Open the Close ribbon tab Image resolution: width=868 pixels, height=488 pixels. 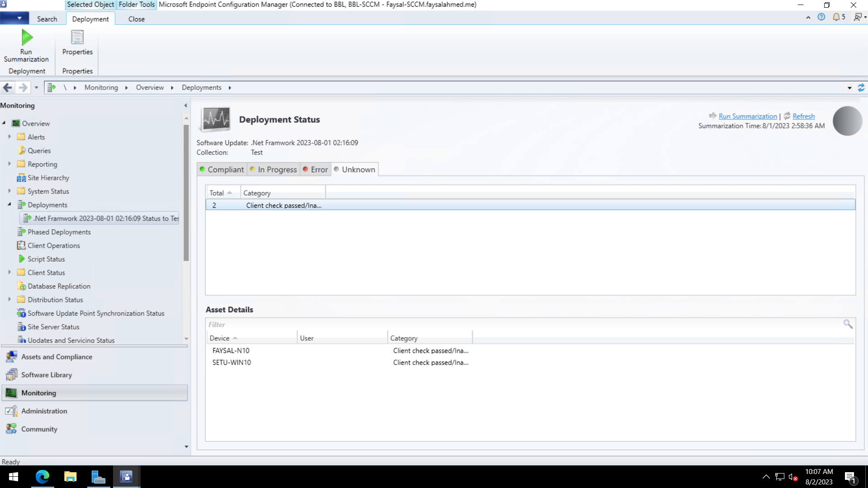click(136, 19)
